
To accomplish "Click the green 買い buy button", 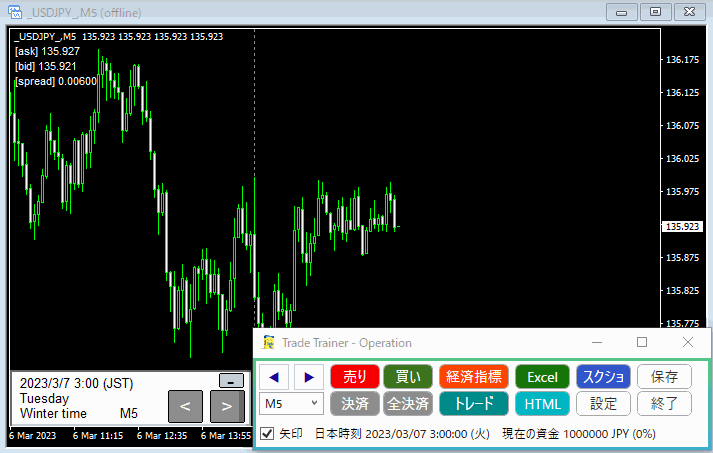I will coord(408,377).
